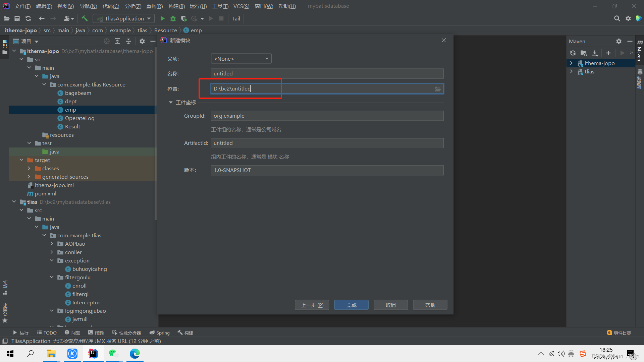This screenshot has width=644, height=362.
Task: Open the parent <None> dropdown
Action: click(241, 59)
